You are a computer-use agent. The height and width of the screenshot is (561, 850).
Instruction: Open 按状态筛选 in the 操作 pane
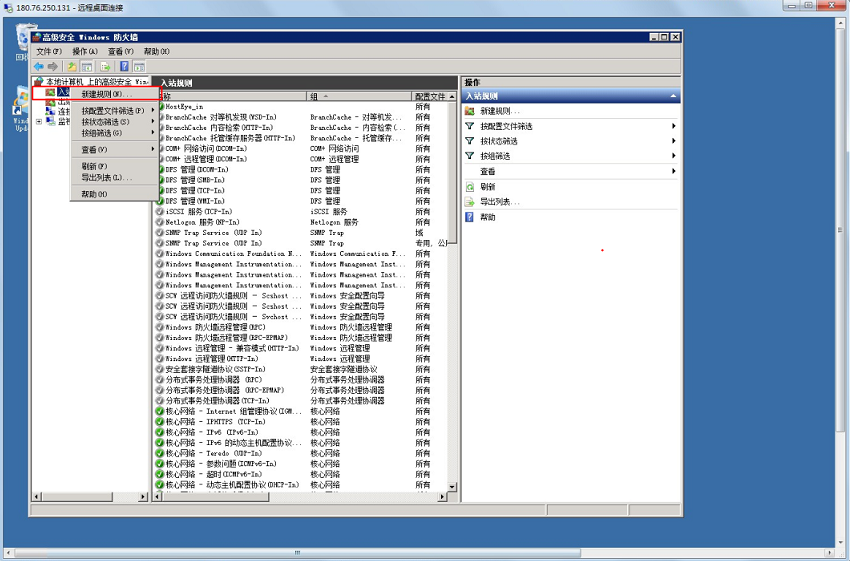(x=571, y=141)
